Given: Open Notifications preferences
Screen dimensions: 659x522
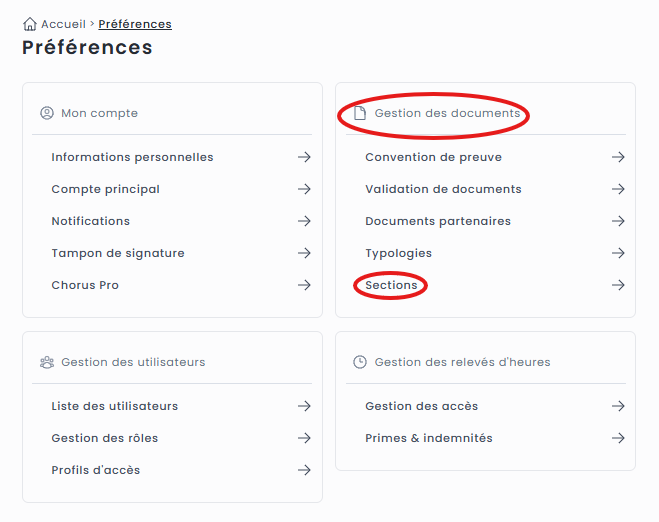Looking at the screenshot, I should (x=90, y=221).
